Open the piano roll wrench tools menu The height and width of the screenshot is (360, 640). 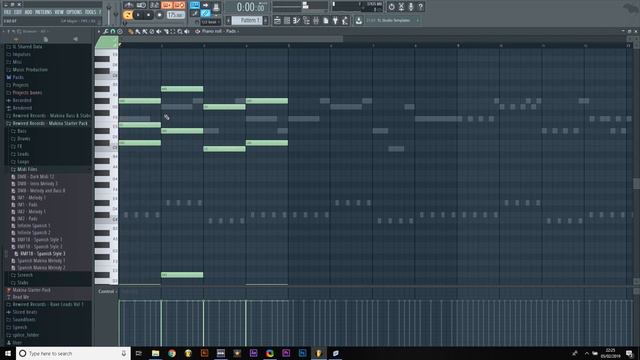coord(106,31)
